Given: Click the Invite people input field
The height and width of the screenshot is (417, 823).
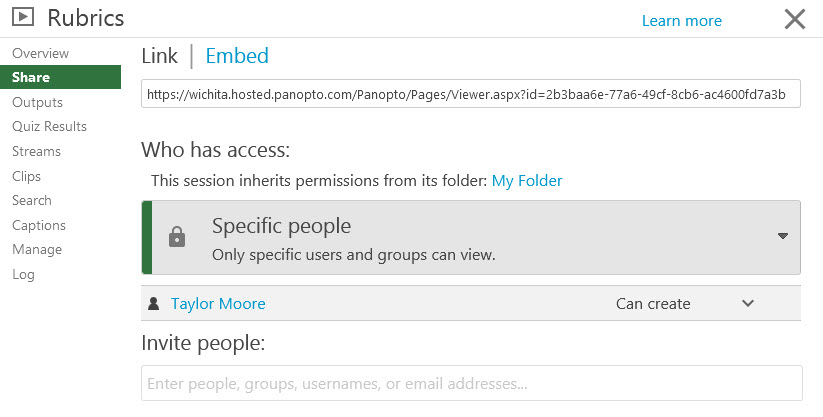Looking at the screenshot, I should pos(471,383).
